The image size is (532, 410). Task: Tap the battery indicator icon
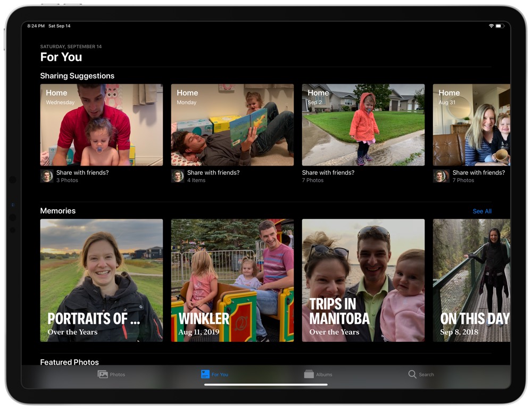500,26
